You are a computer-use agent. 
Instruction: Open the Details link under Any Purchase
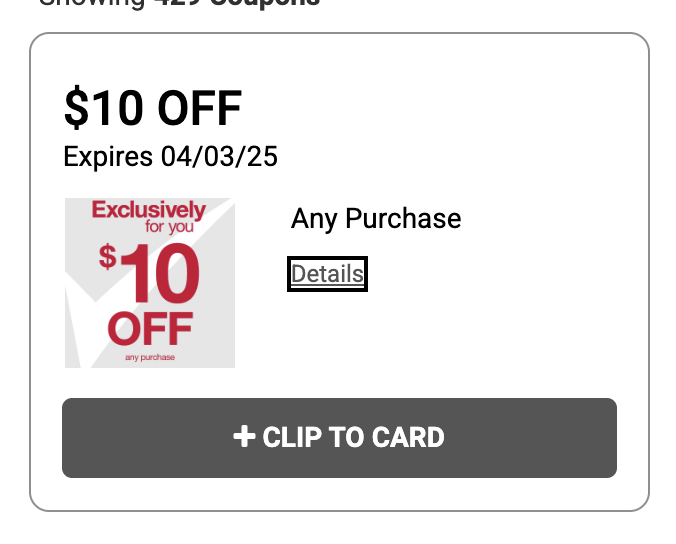point(327,274)
